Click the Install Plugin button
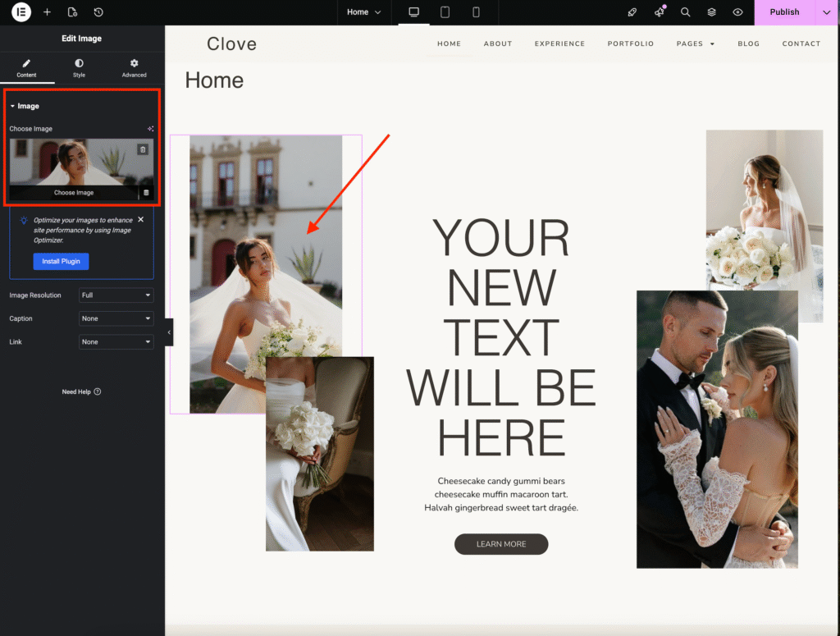The image size is (840, 636). point(62,261)
